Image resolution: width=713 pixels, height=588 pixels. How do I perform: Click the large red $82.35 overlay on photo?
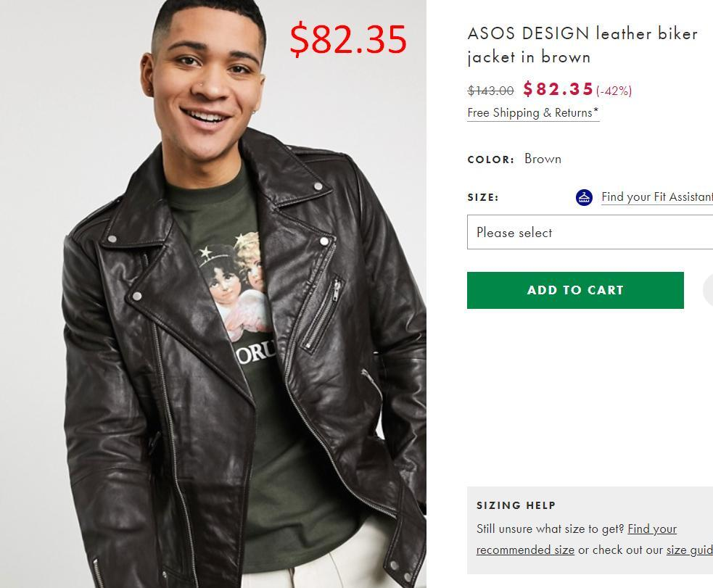click(x=348, y=38)
